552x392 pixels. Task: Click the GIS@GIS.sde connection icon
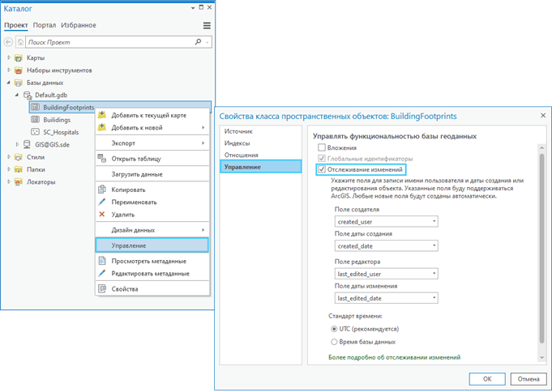pos(27,144)
